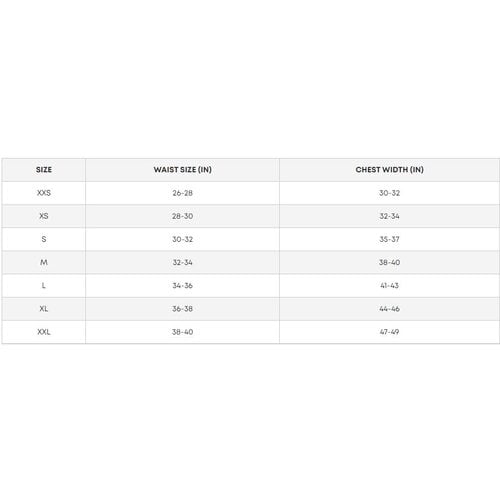The width and height of the screenshot is (500, 500).
Task: Select the XXS size cell
Action: [44, 193]
